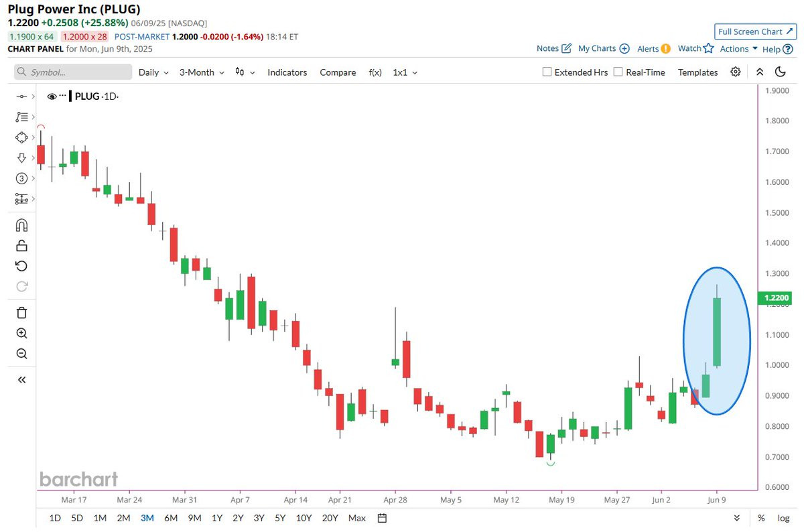Zoom out on the chart
The image size is (804, 532).
[x=21, y=353]
